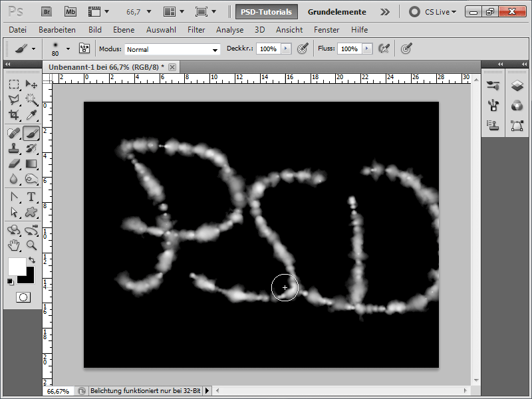Reset default foreground and background colors

11,281
